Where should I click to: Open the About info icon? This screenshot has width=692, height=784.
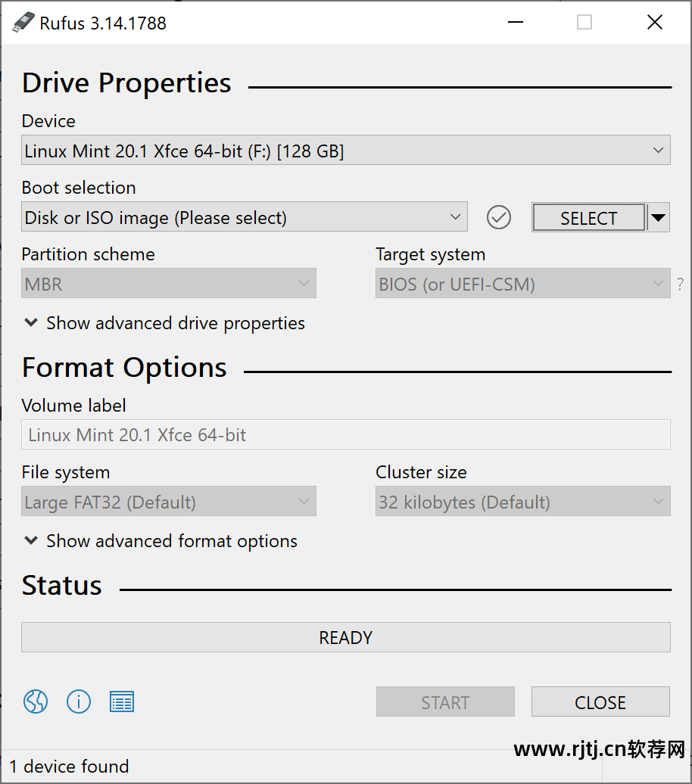79,702
